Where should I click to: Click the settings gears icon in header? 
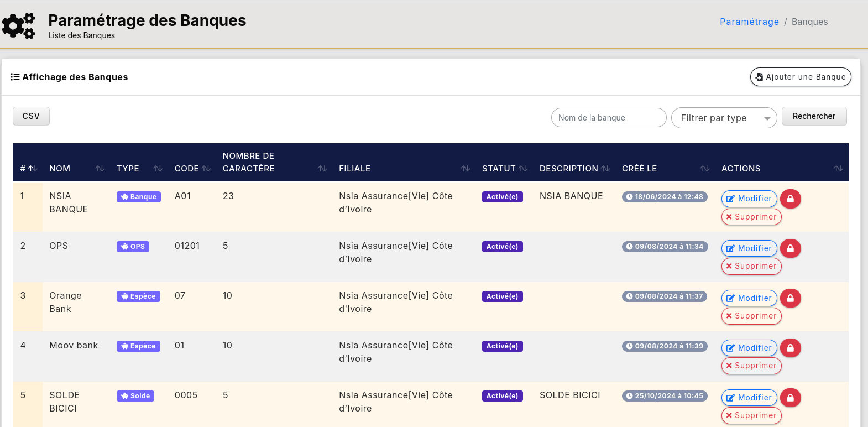[19, 26]
